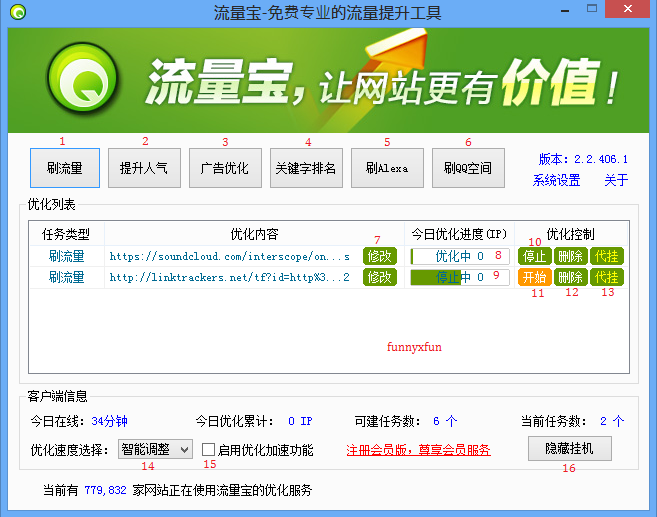The image size is (657, 517).
Task: Click the 关于 link
Action: (616, 180)
